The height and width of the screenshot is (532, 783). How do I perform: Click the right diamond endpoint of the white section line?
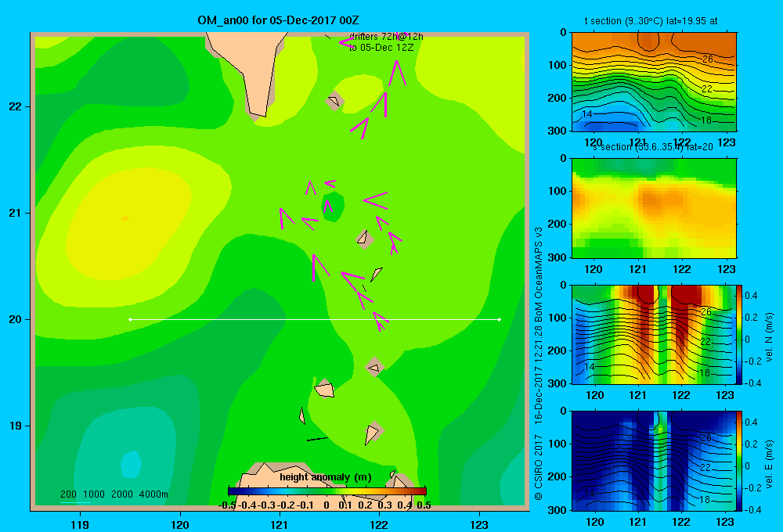(500, 319)
